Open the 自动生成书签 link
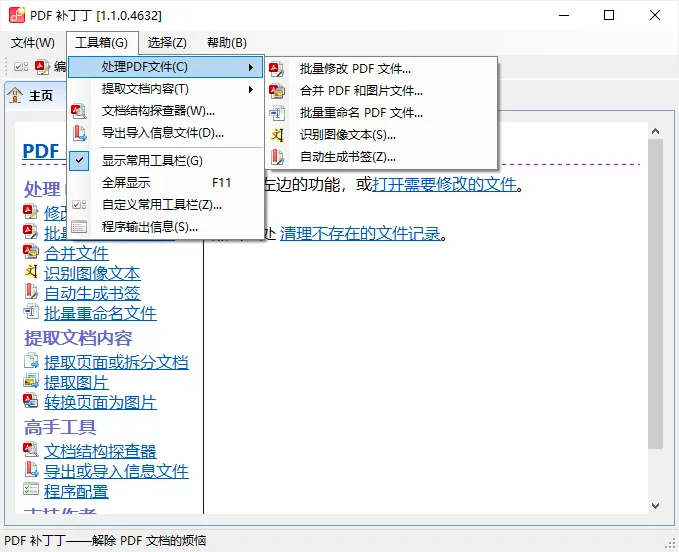 point(92,293)
